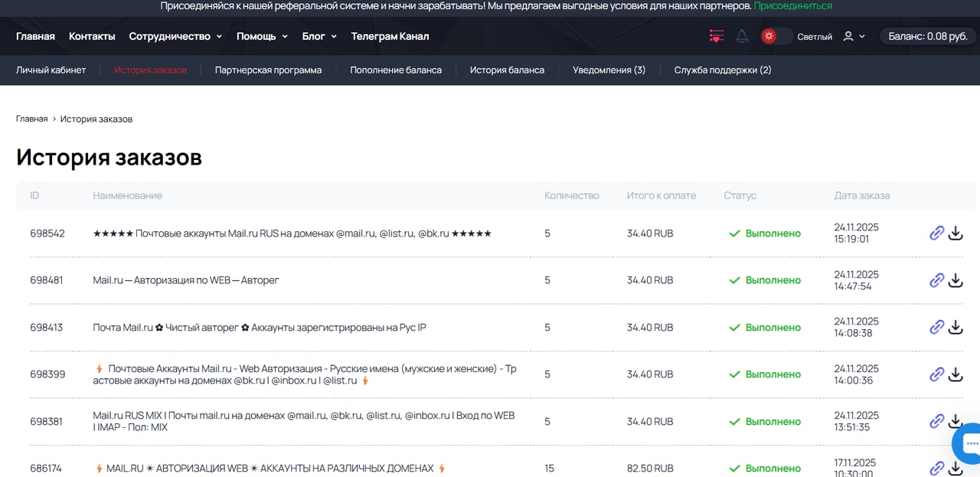Screen dimensions: 980x477
Task: Download order 698481 using the download icon
Action: point(955,280)
